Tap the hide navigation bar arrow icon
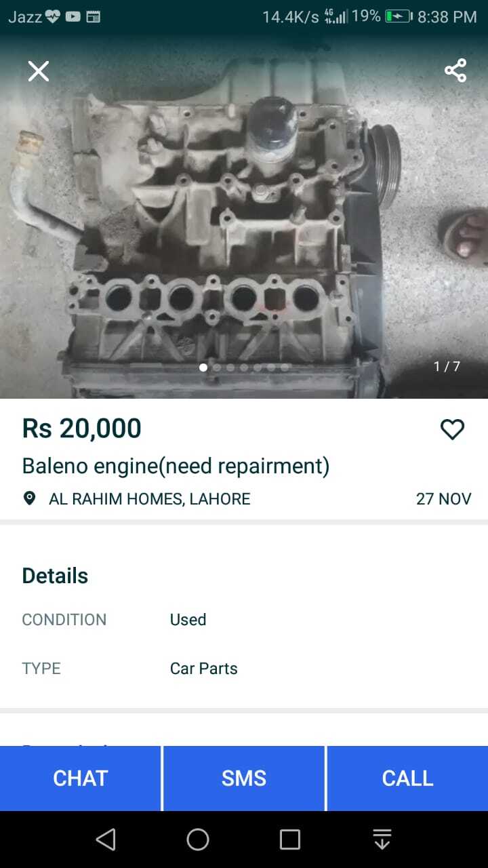Viewport: 488px width, 868px height. click(x=382, y=840)
